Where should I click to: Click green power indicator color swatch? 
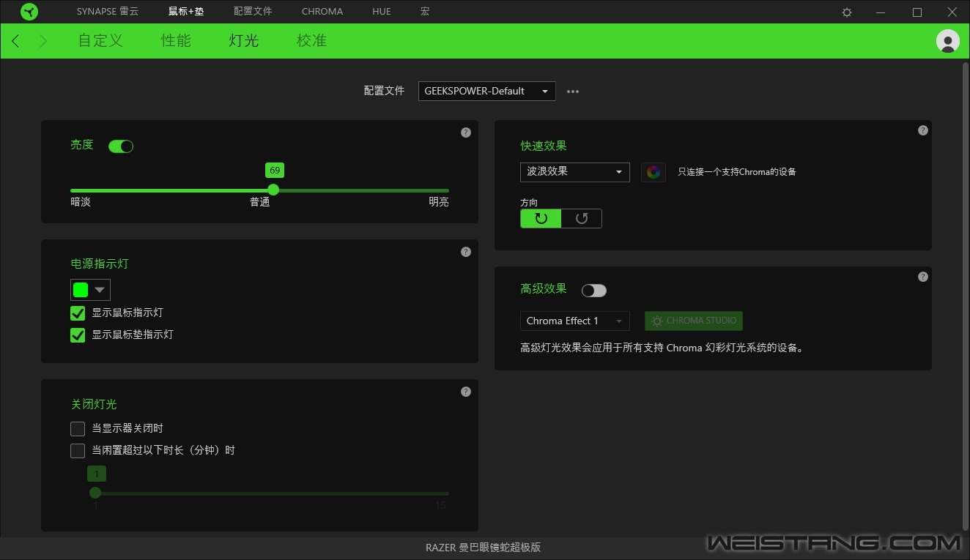(x=81, y=290)
